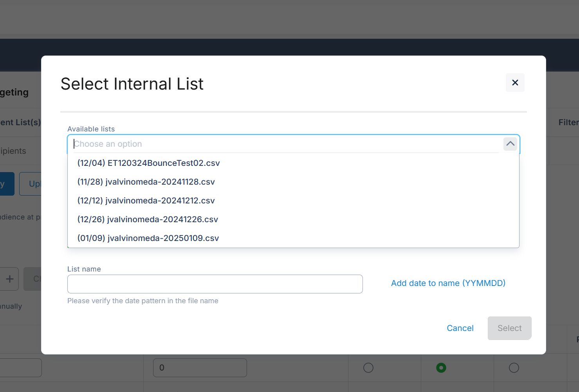Click the plus icon behind the dialog
579x392 pixels.
[9, 279]
